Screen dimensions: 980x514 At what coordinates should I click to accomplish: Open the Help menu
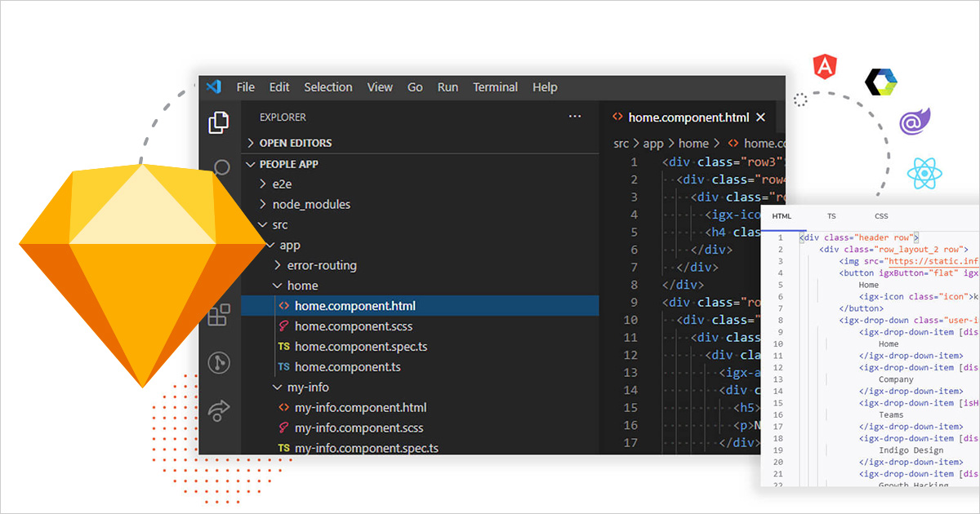click(x=545, y=87)
